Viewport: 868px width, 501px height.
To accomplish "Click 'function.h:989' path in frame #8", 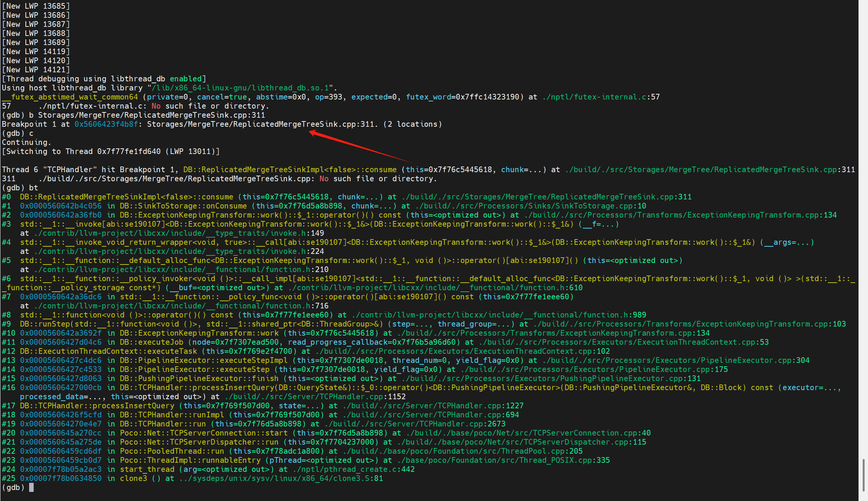I will 499,315.
